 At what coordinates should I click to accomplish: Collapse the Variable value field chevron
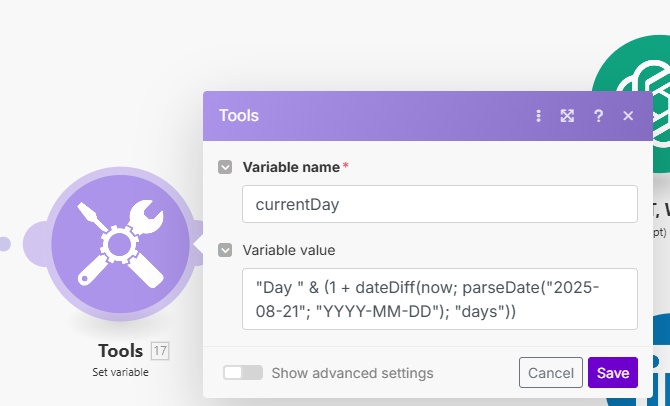[225, 250]
